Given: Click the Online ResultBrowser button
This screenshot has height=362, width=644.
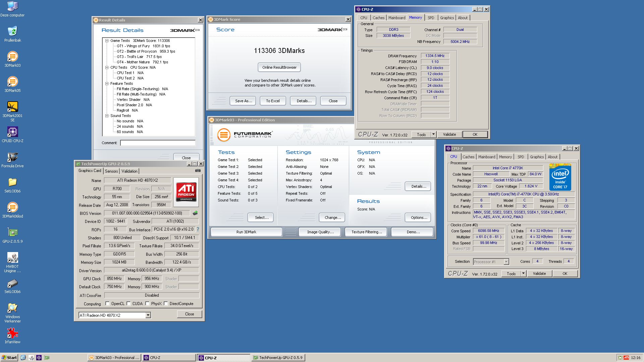Looking at the screenshot, I should (x=279, y=67).
